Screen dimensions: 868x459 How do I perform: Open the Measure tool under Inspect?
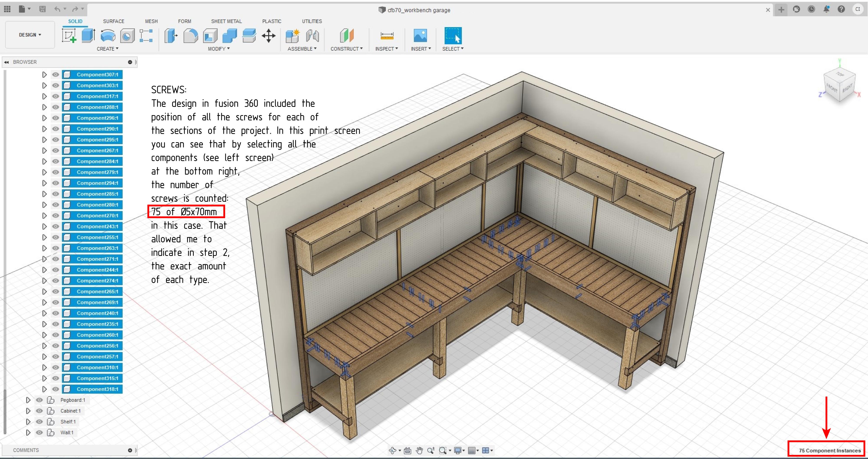coord(386,35)
